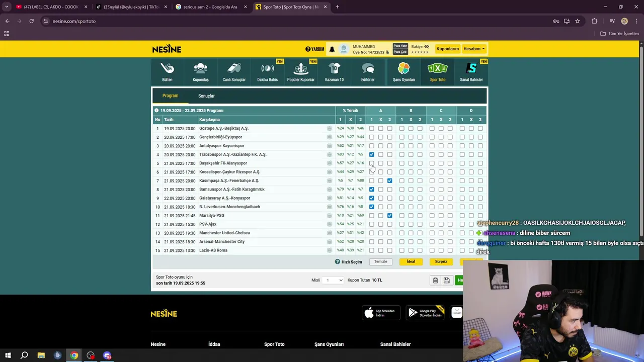This screenshot has height=362, width=644.
Task: Click the save coupon floppy icon
Action: click(x=446, y=280)
